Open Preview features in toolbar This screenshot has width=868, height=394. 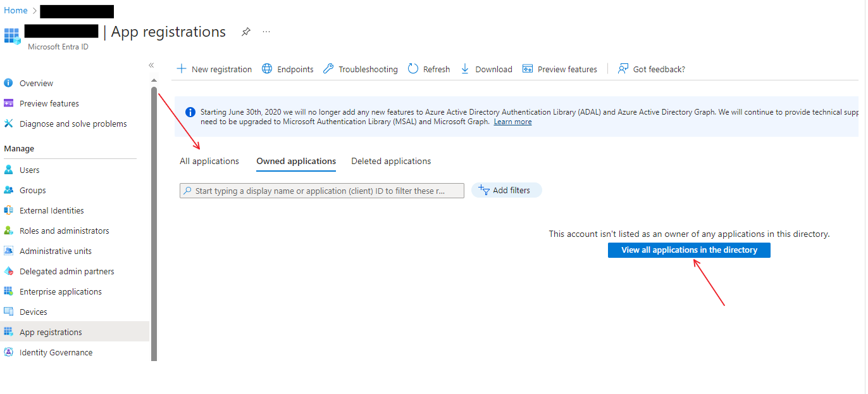560,69
